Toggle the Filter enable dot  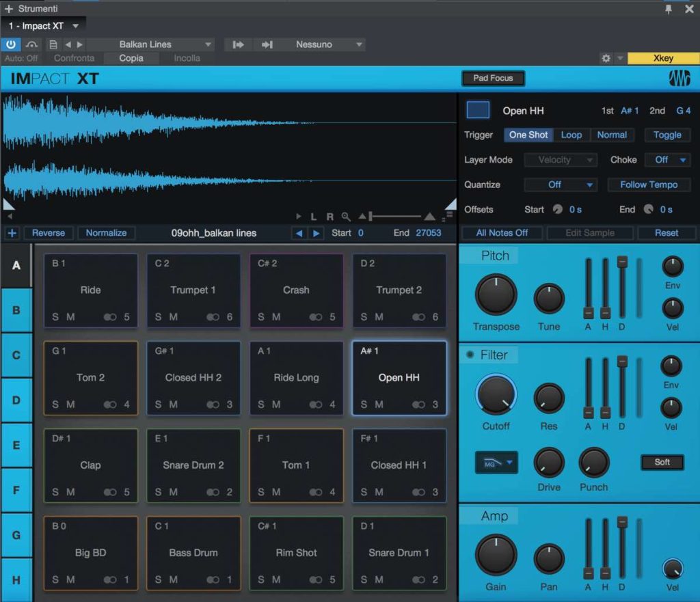coord(470,355)
